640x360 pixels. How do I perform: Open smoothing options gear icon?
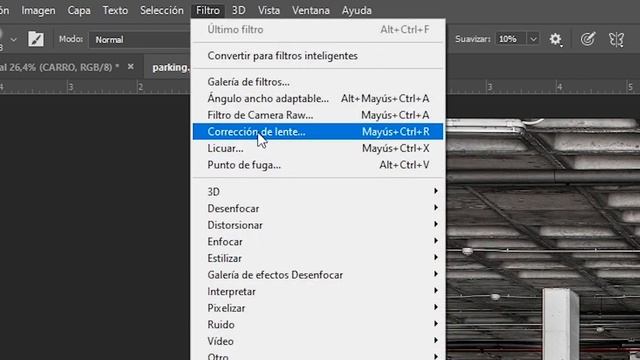point(556,39)
